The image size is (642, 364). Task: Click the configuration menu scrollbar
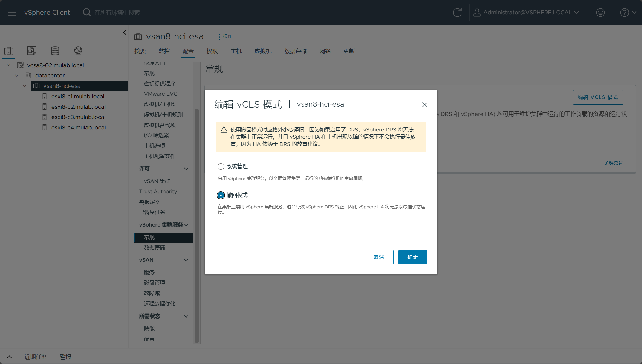(197, 226)
